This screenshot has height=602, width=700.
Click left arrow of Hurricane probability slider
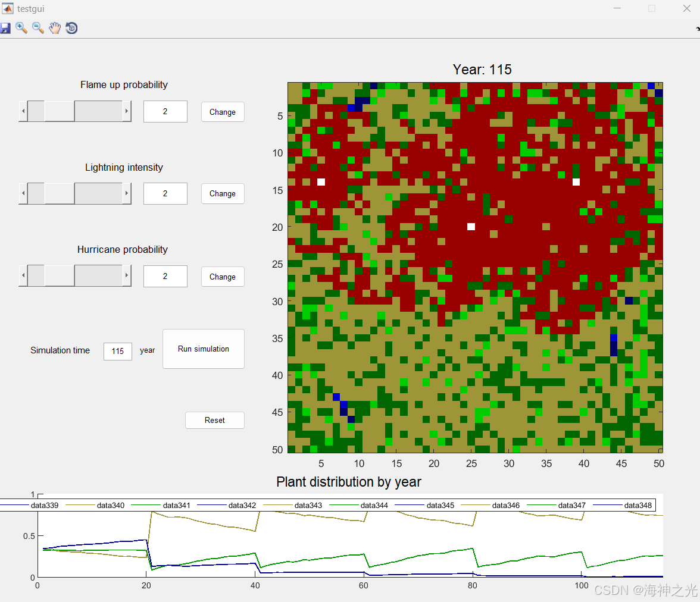[x=23, y=276]
